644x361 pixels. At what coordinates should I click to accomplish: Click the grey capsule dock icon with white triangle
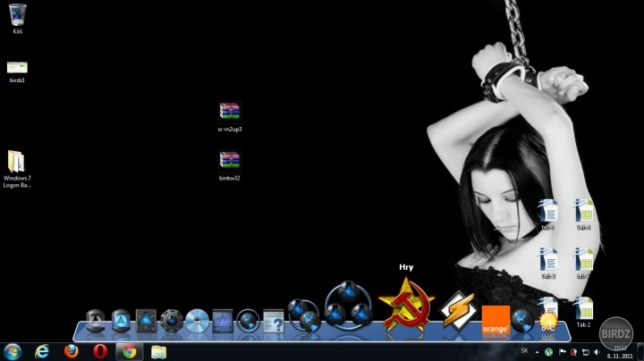tap(96, 321)
